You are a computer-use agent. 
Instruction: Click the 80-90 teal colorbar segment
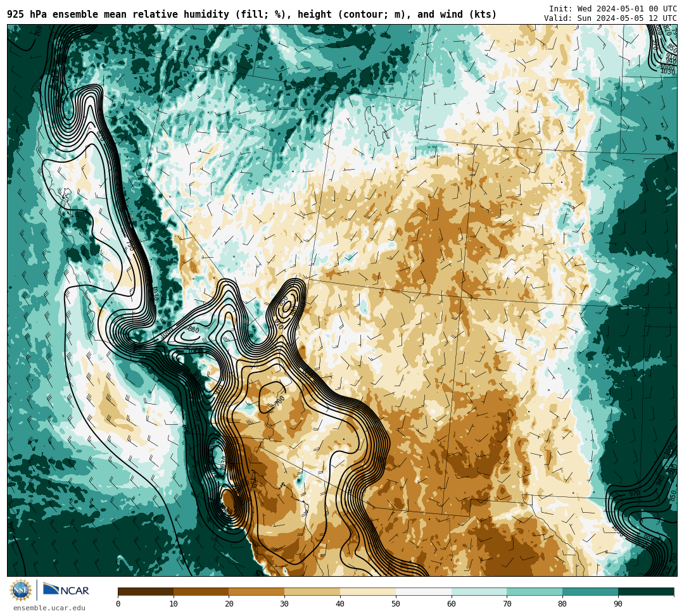pos(590,591)
